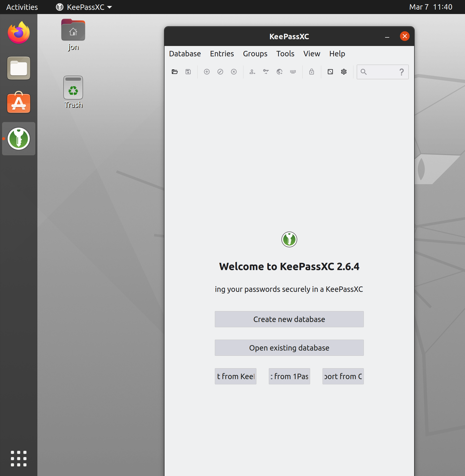Copy URL to clipboard
Screen dimensions: 465x476
[279, 72]
